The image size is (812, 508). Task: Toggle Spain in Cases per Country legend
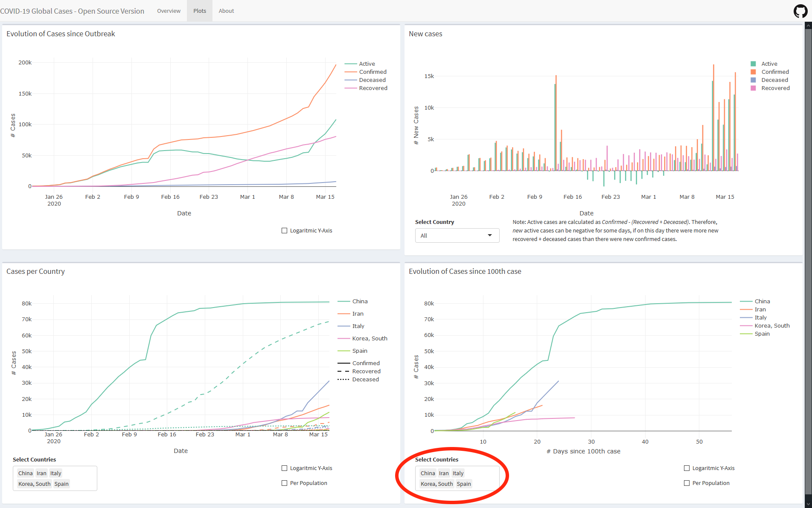352,351
